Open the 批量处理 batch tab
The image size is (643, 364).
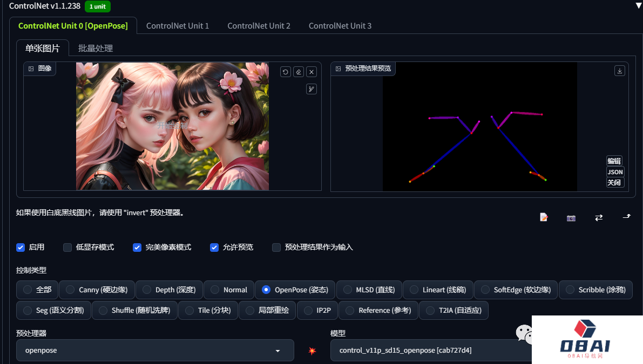point(96,48)
